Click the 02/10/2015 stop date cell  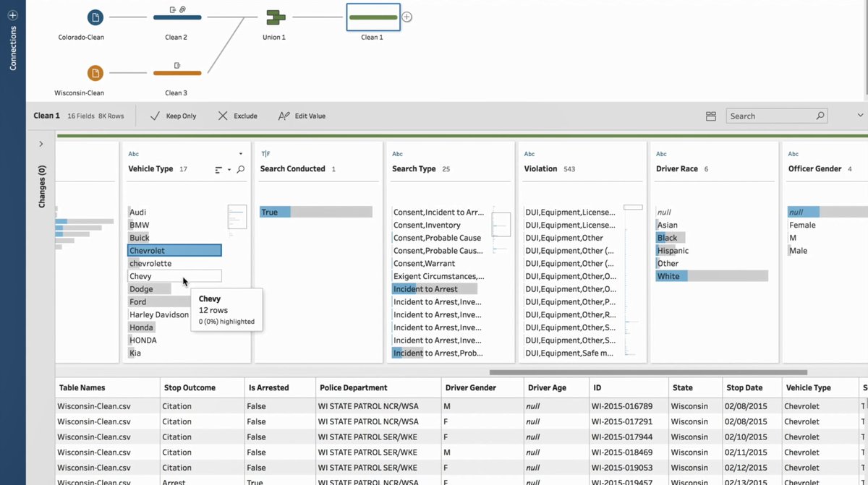[x=751, y=437]
